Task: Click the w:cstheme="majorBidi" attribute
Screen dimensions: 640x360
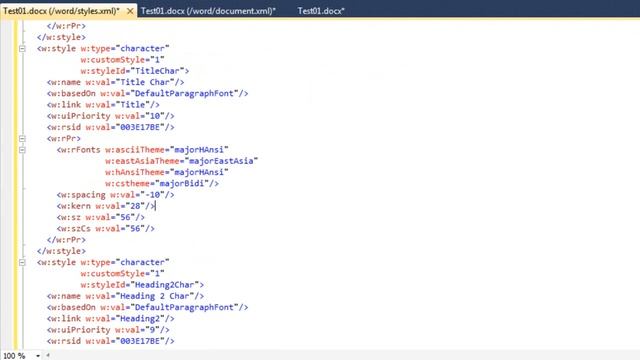Action: tap(162, 184)
